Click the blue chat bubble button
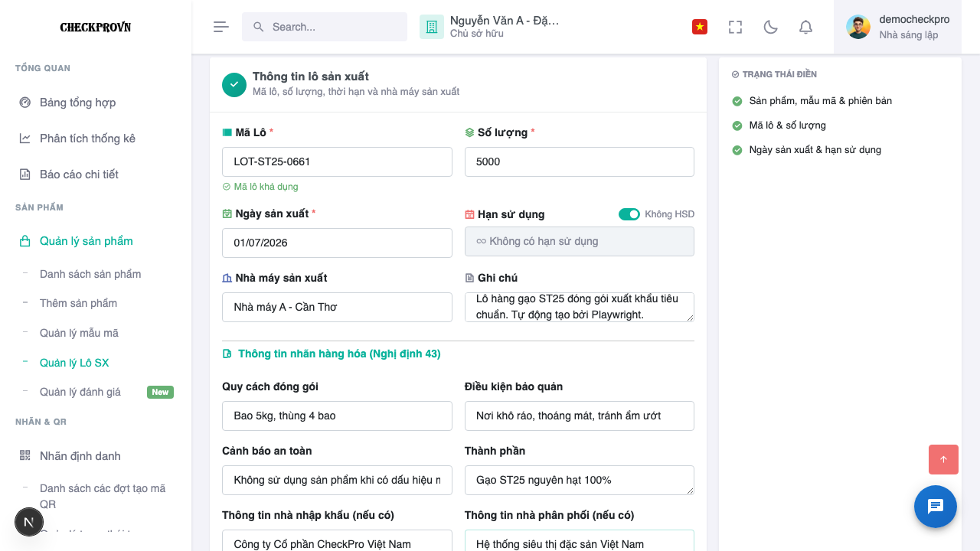The height and width of the screenshot is (551, 980). (x=936, y=507)
